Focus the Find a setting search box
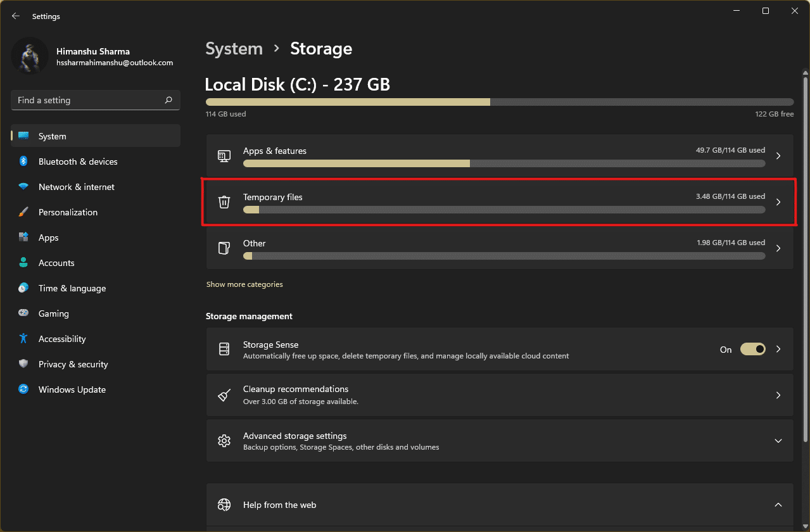The image size is (810, 532). tap(96, 100)
